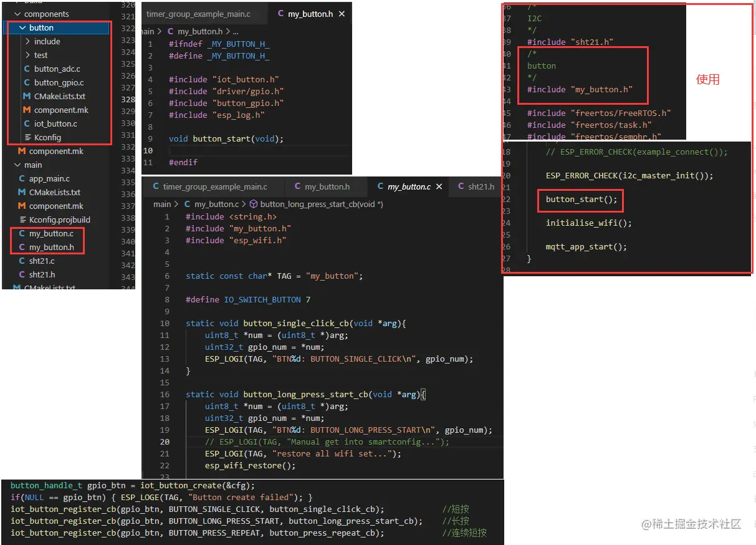Image resolution: width=756 pixels, height=545 pixels.
Task: Click the 'esp_wifi_restore();' code line
Action: [x=251, y=465]
